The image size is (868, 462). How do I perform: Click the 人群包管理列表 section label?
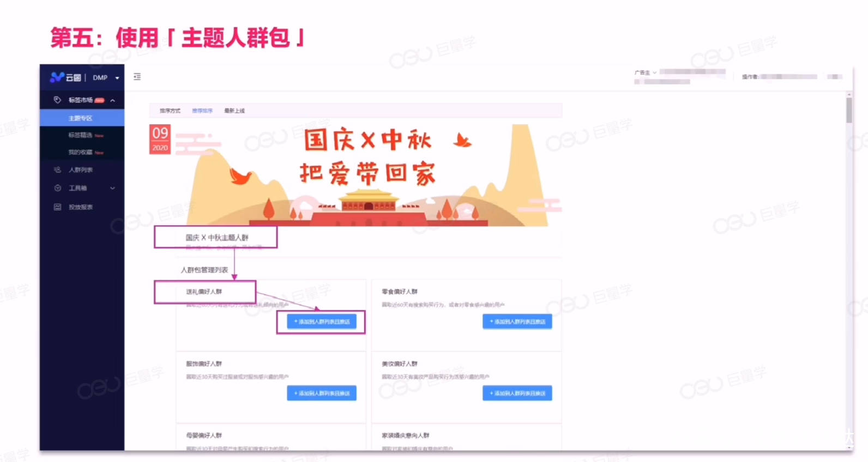pos(204,270)
